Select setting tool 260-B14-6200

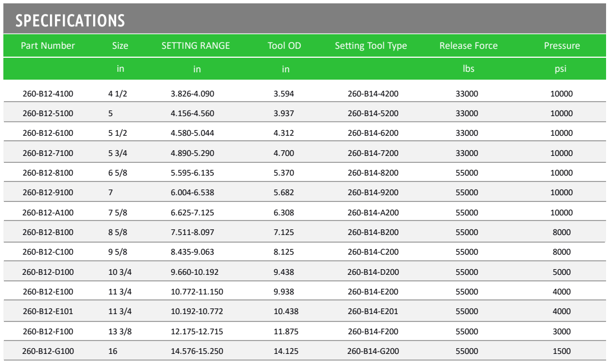point(373,133)
